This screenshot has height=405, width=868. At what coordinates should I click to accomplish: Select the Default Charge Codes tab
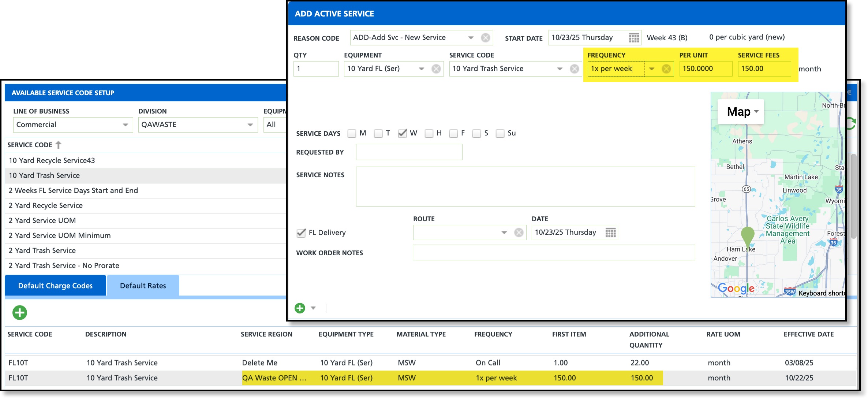pos(55,286)
